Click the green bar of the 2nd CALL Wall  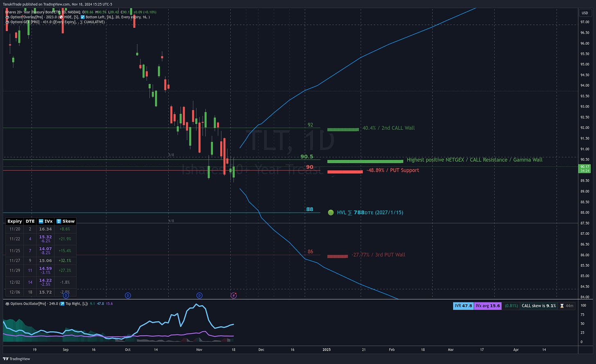343,130
